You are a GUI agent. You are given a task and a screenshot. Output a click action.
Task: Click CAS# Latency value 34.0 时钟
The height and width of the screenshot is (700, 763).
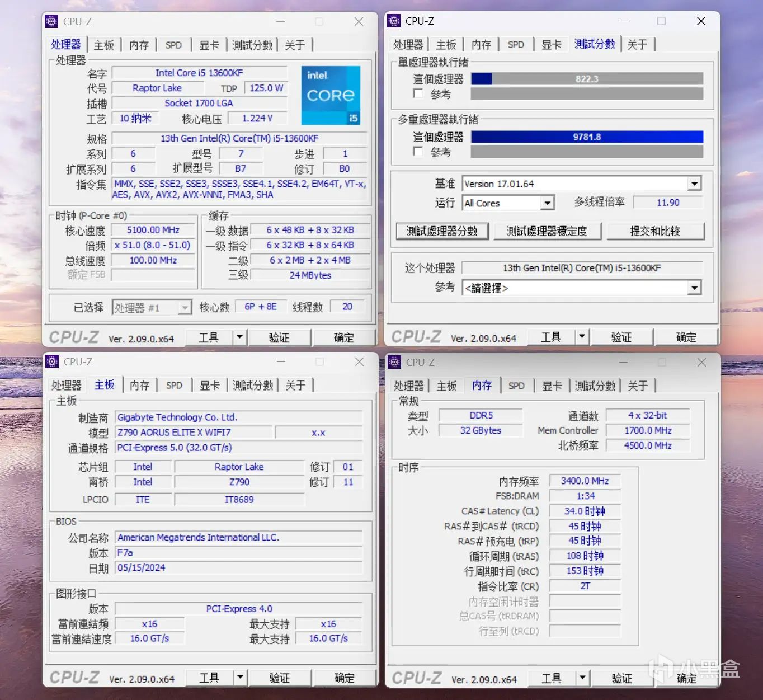click(585, 511)
